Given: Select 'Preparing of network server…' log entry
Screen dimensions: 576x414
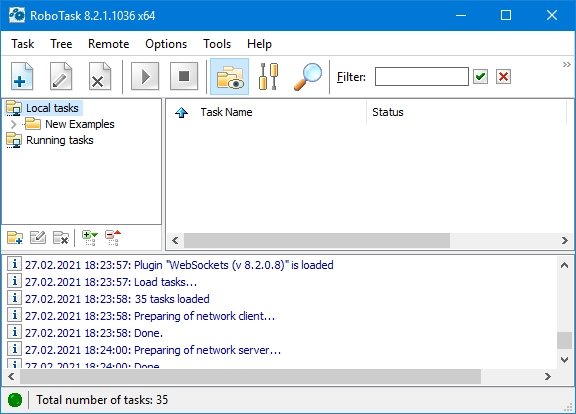Looking at the screenshot, I should point(153,350).
